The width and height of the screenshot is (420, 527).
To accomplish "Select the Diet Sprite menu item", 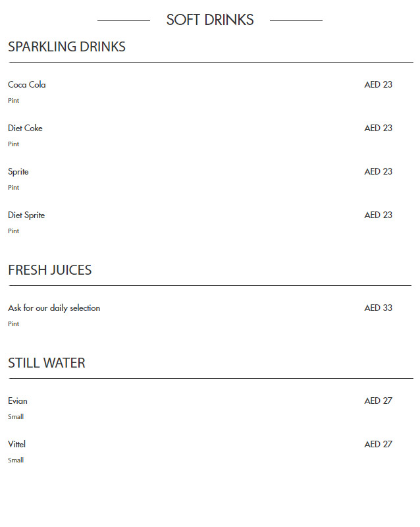I will click(26, 215).
